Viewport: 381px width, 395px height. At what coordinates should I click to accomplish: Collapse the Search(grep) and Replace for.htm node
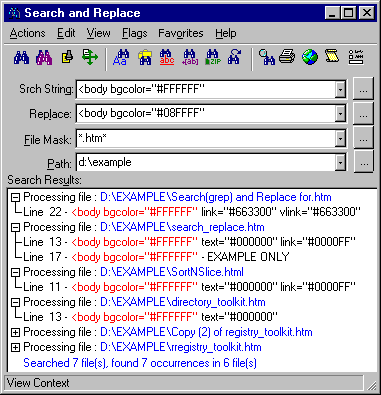click(x=15, y=198)
